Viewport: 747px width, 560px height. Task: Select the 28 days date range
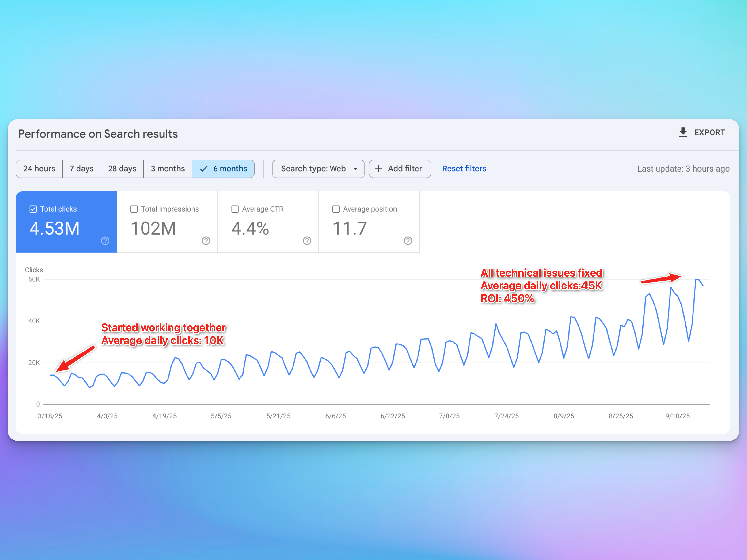tap(122, 169)
